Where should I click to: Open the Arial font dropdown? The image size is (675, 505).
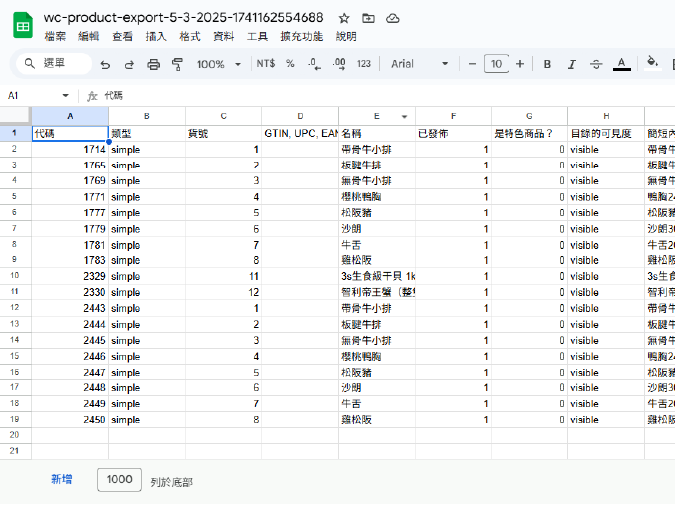point(419,64)
